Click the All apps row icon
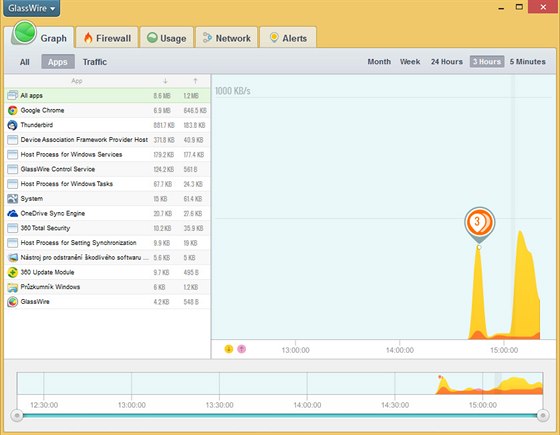This screenshot has width=560, height=435. pos(12,95)
